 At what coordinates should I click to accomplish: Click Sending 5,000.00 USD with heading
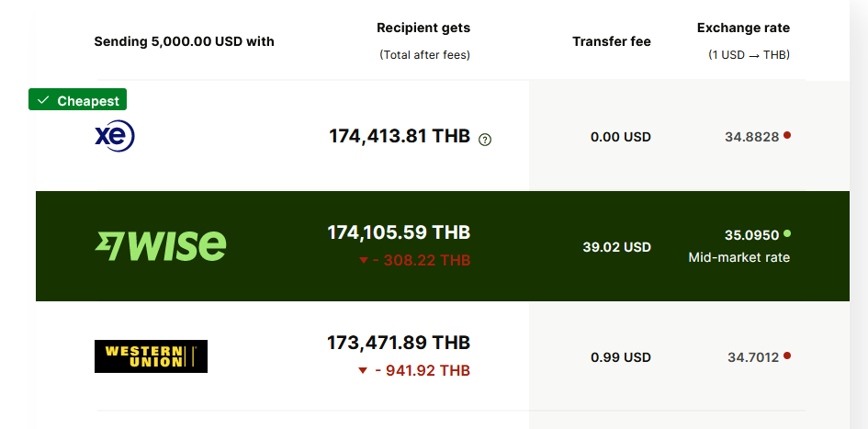(x=185, y=41)
